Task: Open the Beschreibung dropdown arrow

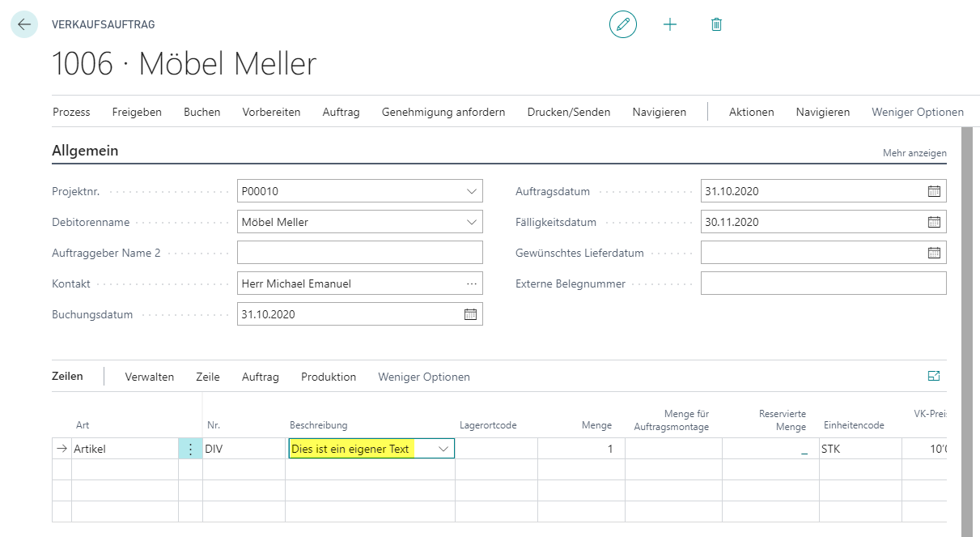Action: coord(443,449)
